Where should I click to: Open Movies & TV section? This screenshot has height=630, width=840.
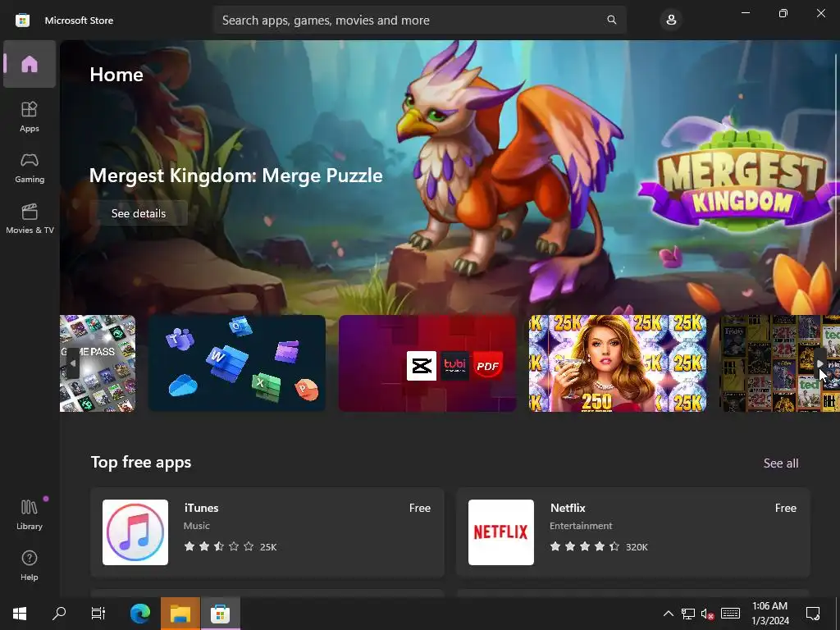(30, 218)
